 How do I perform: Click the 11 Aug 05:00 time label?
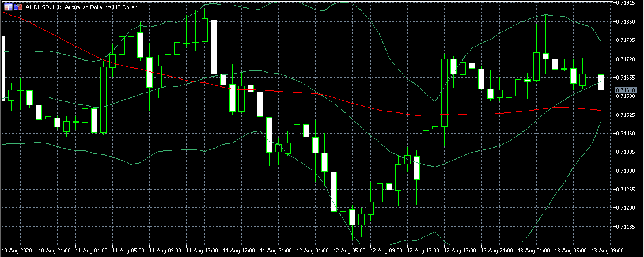[x=128, y=250]
